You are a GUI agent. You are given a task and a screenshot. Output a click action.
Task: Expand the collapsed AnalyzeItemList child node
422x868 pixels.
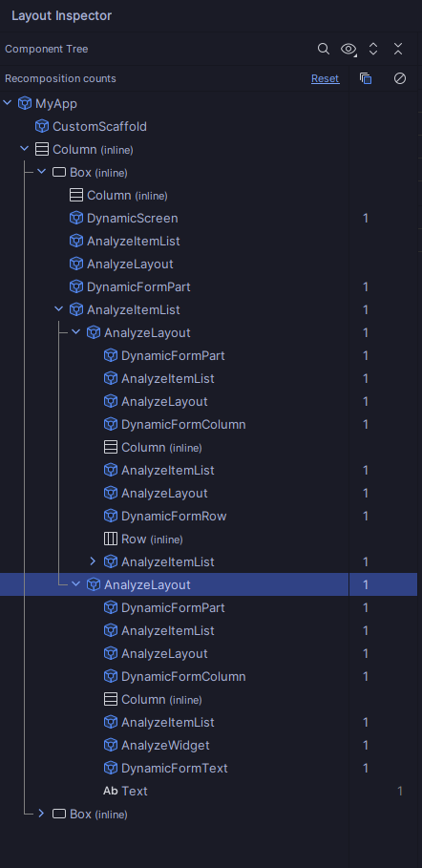pyautogui.click(x=93, y=561)
